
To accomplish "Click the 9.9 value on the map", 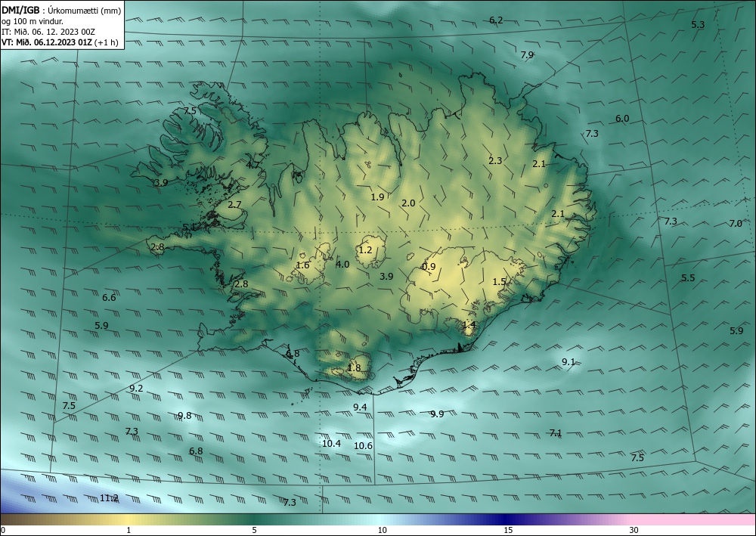I will [437, 414].
